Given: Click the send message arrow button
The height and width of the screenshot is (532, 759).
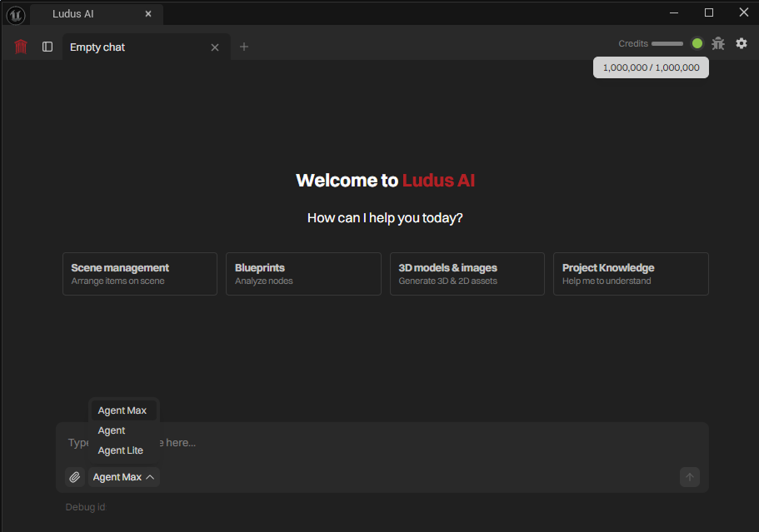Looking at the screenshot, I should click(690, 477).
